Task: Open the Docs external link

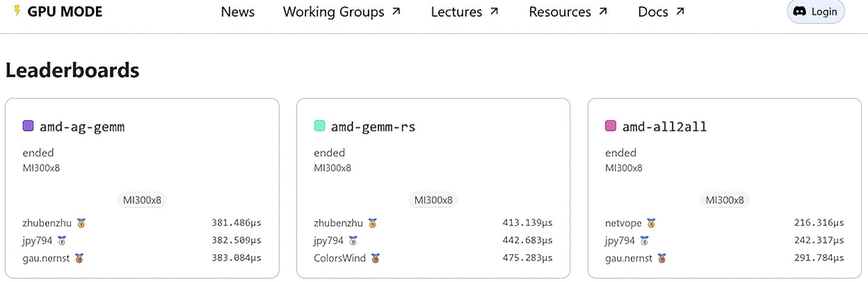Action: coord(653,12)
